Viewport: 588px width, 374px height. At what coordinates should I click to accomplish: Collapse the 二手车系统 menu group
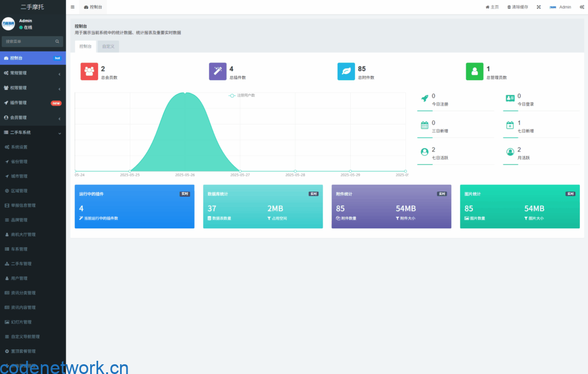pyautogui.click(x=33, y=133)
